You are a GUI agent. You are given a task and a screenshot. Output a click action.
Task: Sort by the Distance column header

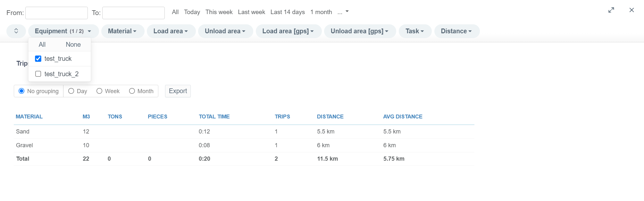click(x=330, y=117)
